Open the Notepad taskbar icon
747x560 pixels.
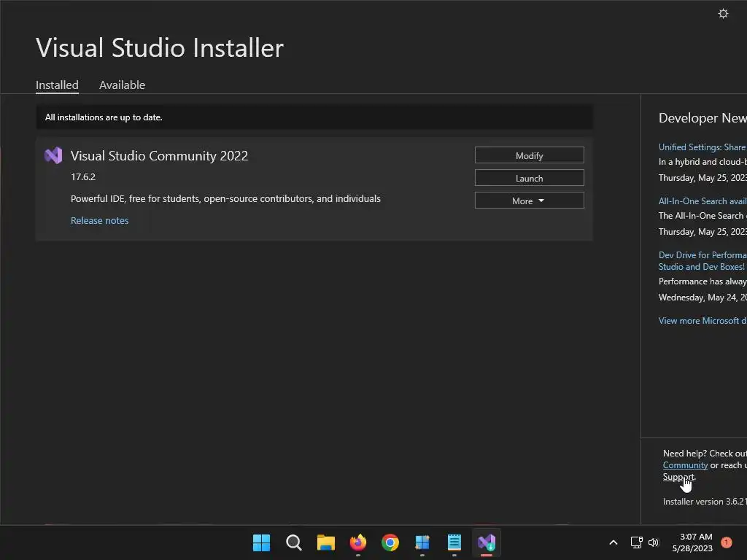(454, 542)
